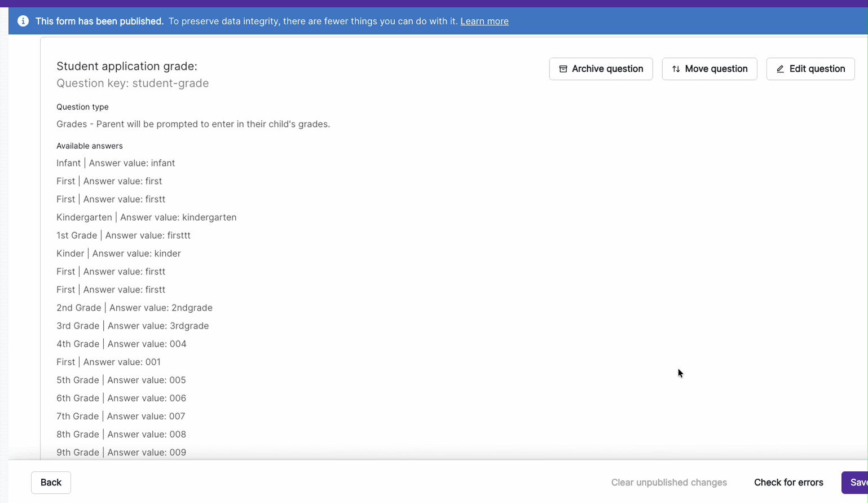Image resolution: width=868 pixels, height=503 pixels.
Task: Click the info icon in the published banner
Action: click(23, 21)
